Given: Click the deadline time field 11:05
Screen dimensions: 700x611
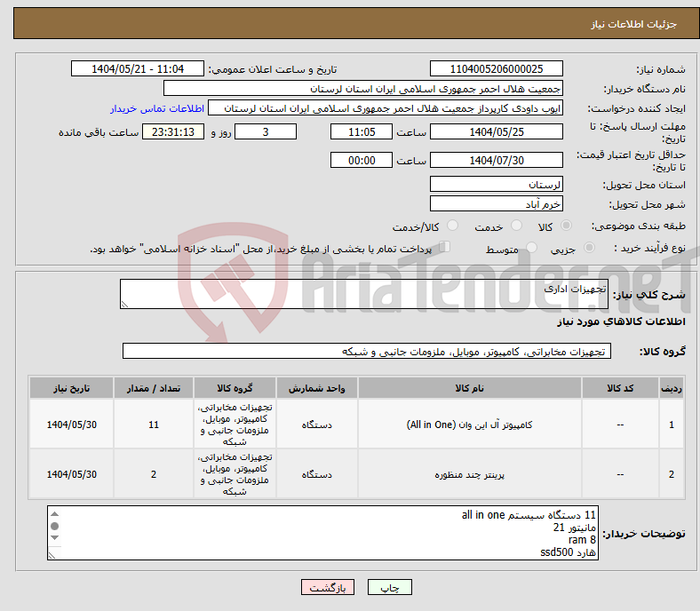Looking at the screenshot, I should click(362, 131).
